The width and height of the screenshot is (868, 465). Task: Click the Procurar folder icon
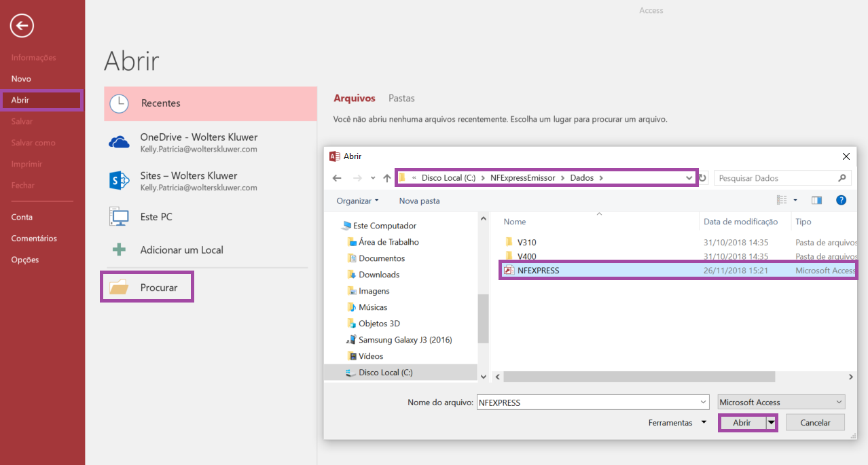[119, 288]
